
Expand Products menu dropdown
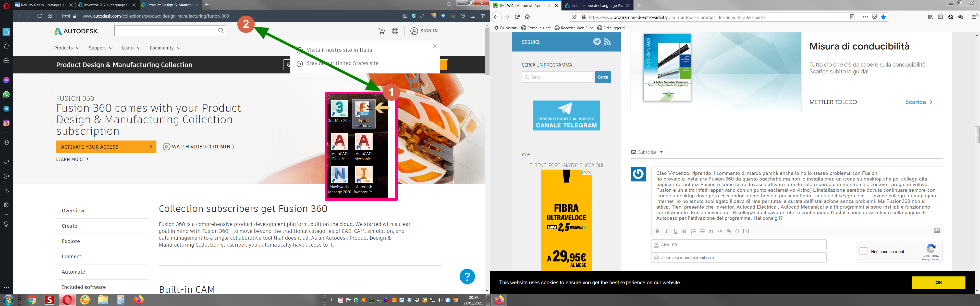[67, 48]
